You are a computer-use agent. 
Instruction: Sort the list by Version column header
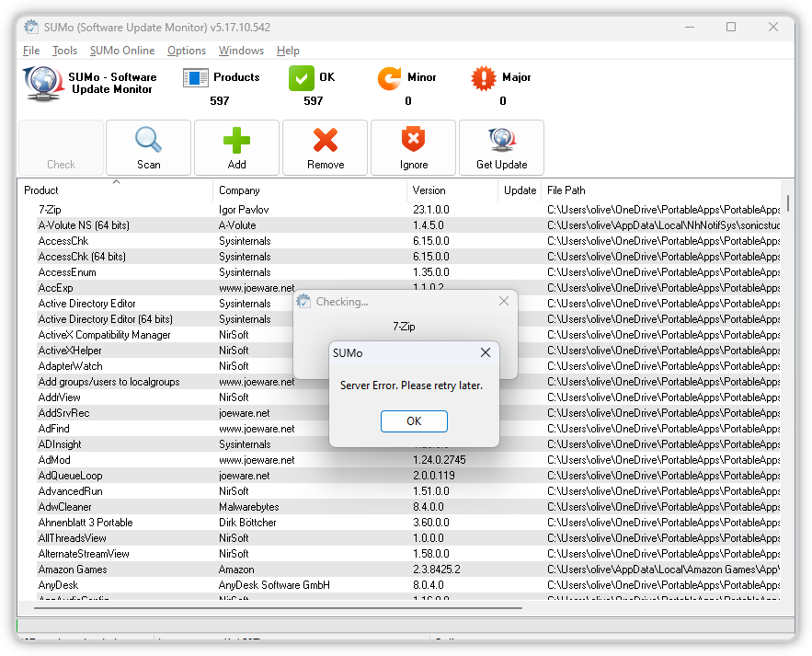point(452,190)
